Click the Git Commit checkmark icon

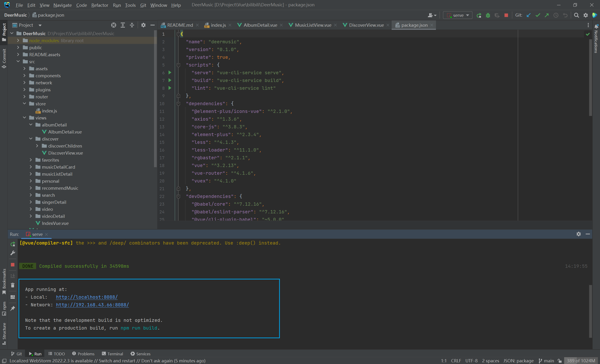tap(538, 15)
